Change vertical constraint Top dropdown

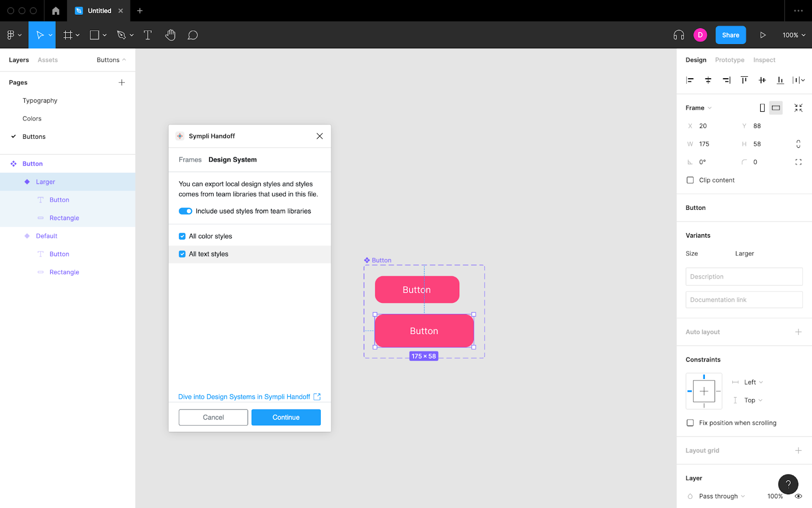[x=753, y=400]
